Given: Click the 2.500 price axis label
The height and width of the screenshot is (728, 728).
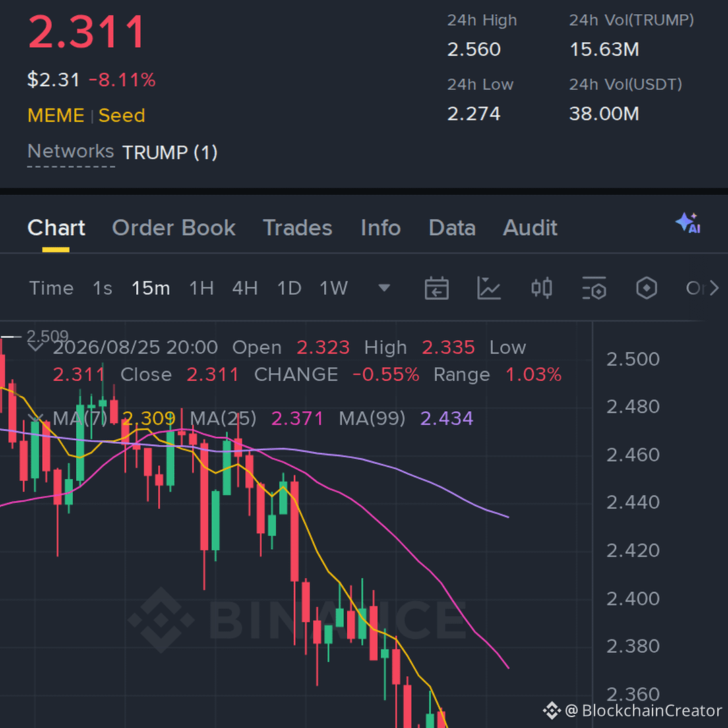Looking at the screenshot, I should 633,359.
